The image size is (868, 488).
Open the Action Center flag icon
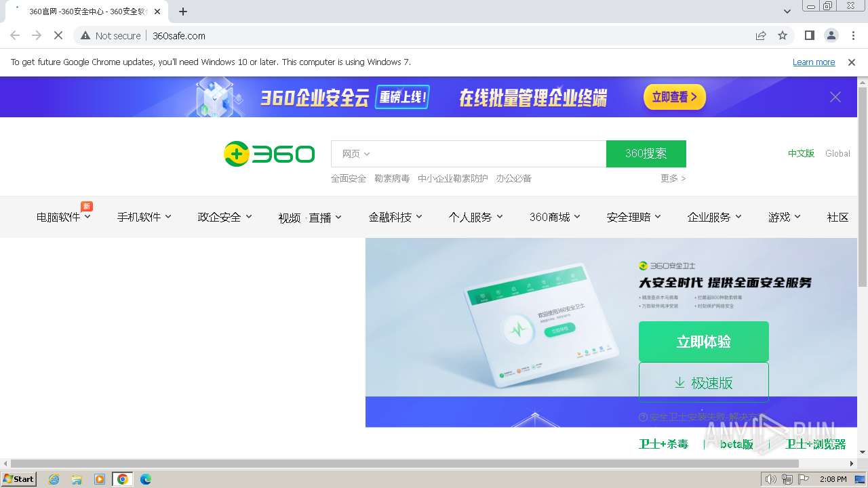coord(804,479)
